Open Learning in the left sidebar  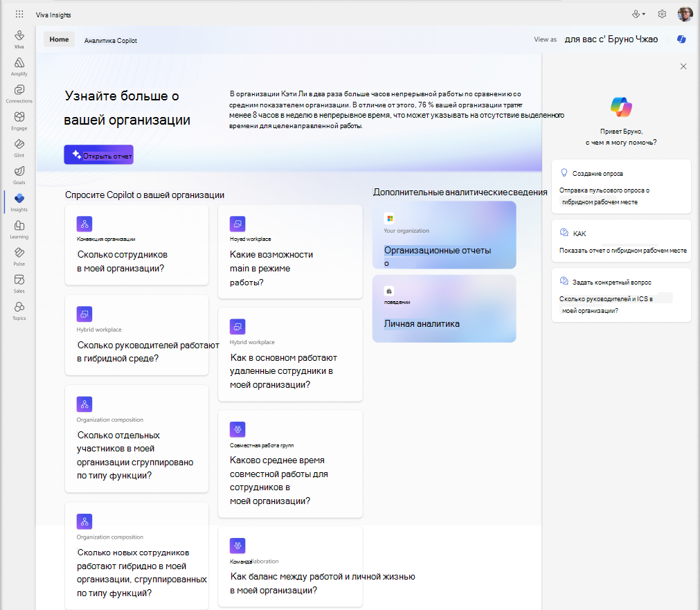(19, 230)
